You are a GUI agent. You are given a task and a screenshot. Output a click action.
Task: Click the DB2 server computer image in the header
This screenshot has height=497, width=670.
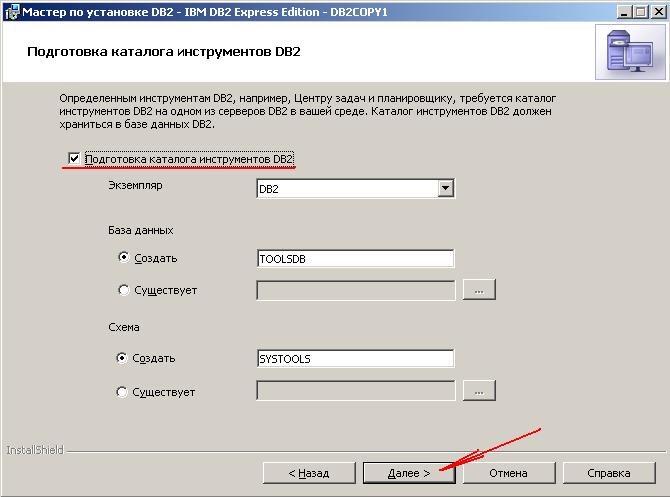(x=630, y=52)
